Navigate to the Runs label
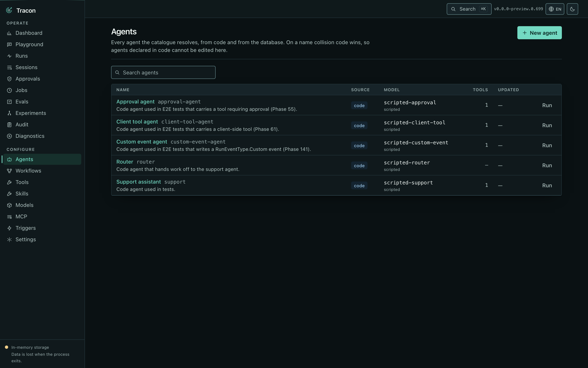The width and height of the screenshot is (588, 368). pyautogui.click(x=22, y=56)
